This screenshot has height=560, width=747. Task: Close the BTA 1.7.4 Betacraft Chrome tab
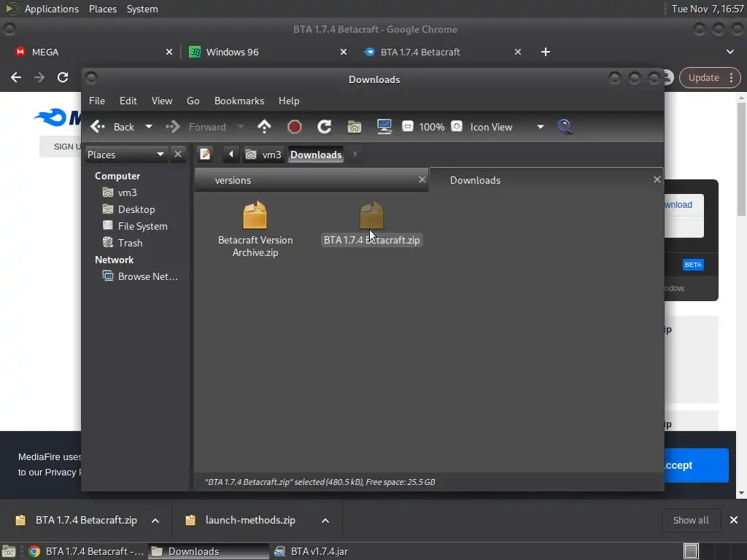(x=518, y=52)
